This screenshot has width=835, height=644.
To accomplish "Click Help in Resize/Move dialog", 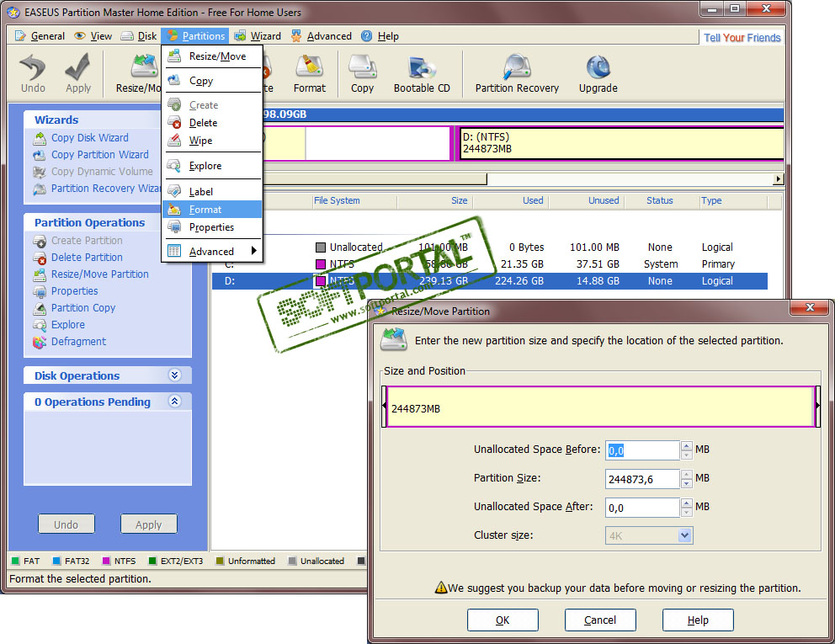I will point(698,620).
